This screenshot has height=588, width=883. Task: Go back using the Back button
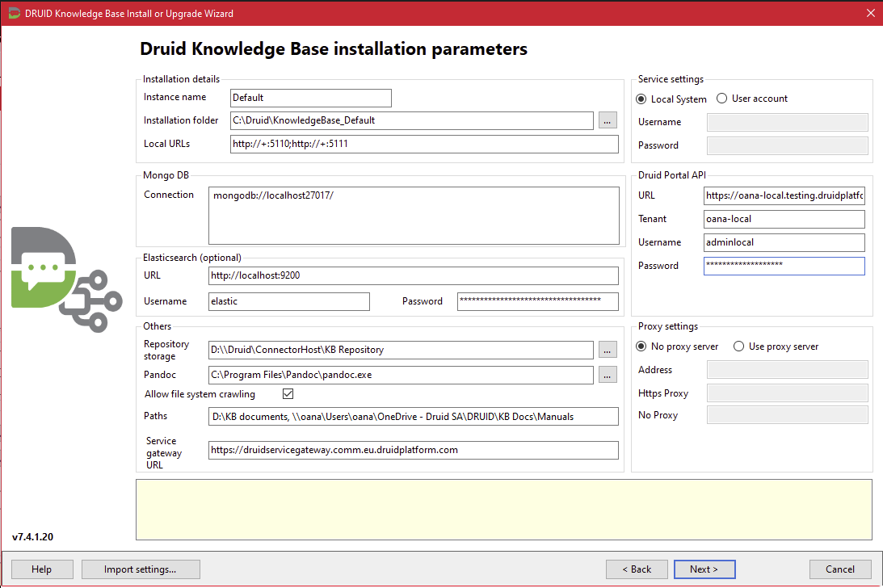pyautogui.click(x=637, y=569)
